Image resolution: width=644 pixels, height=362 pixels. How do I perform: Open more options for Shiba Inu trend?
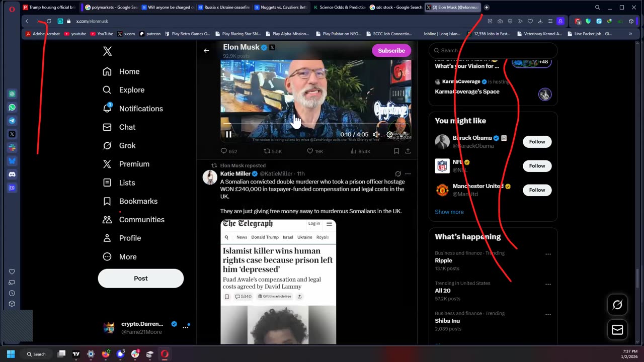(x=548, y=314)
